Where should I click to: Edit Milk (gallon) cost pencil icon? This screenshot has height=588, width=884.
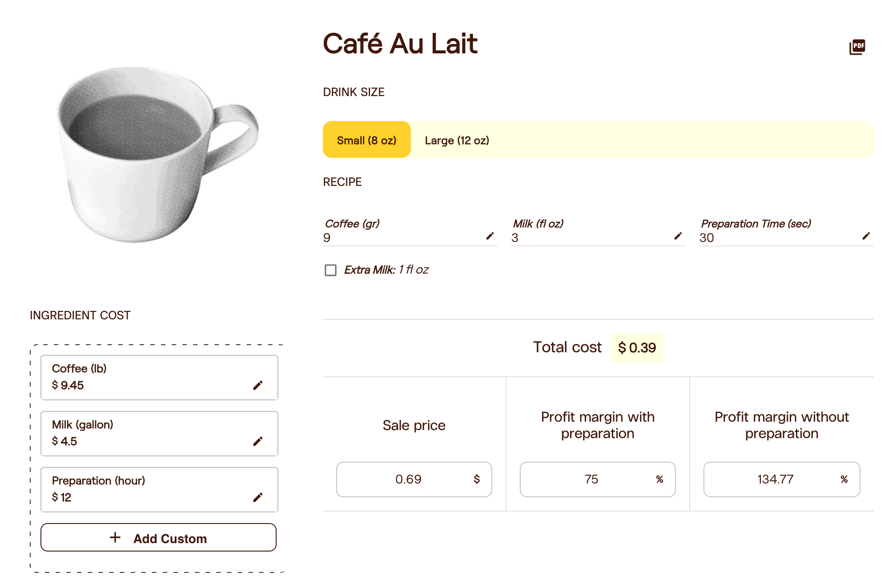tap(258, 441)
